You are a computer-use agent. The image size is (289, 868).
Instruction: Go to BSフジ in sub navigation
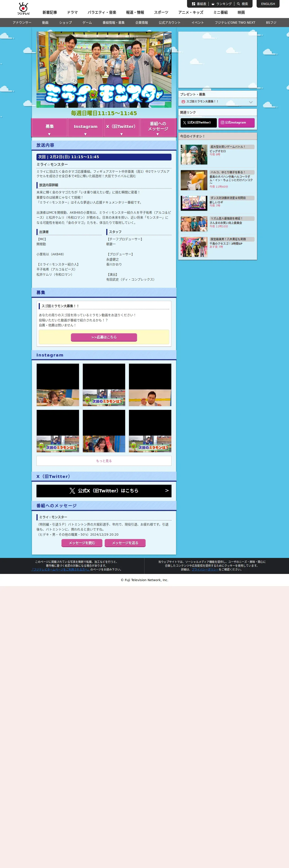[x=271, y=23]
